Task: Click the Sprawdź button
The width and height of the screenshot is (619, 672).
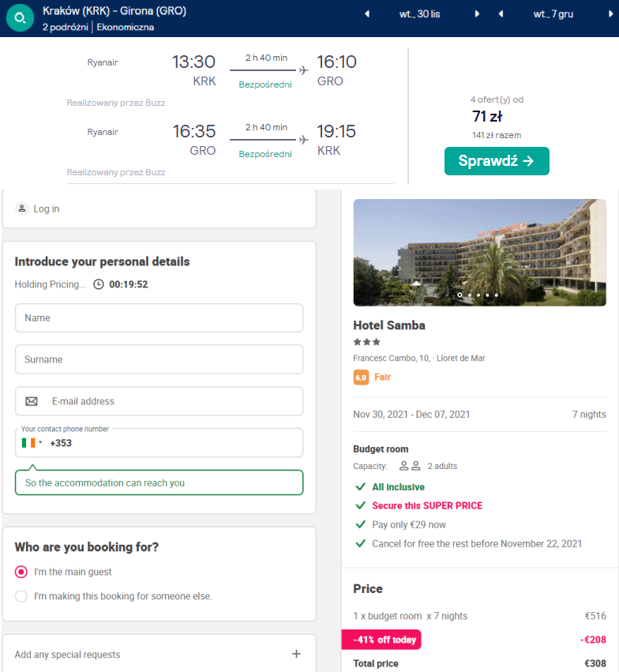Action: 497,161
